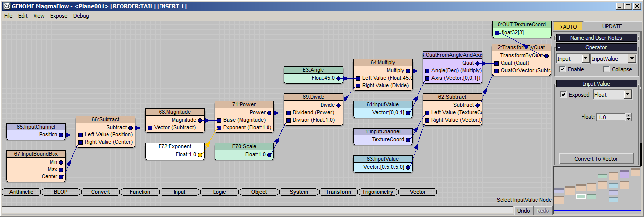The width and height of the screenshot is (644, 217).
Task: Click the 2:TransformByQuat Quat input socket
Action: click(x=496, y=63)
